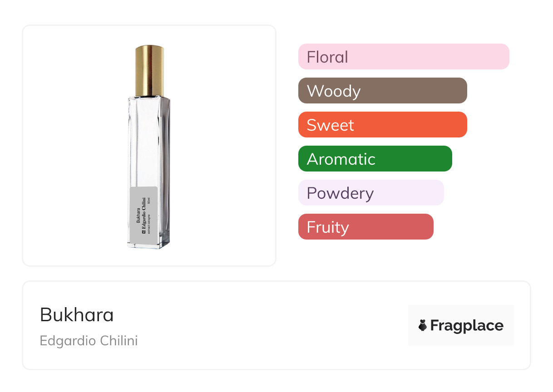
Task: Select the green Aromatic accord bar
Action: (375, 159)
